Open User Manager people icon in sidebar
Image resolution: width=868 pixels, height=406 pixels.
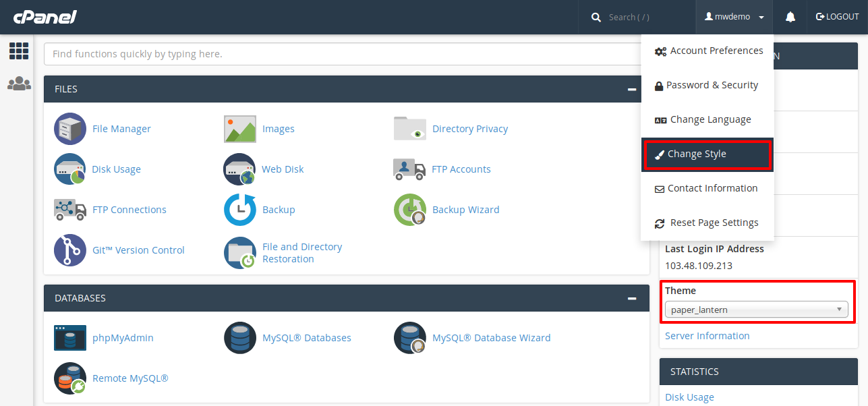tap(19, 84)
